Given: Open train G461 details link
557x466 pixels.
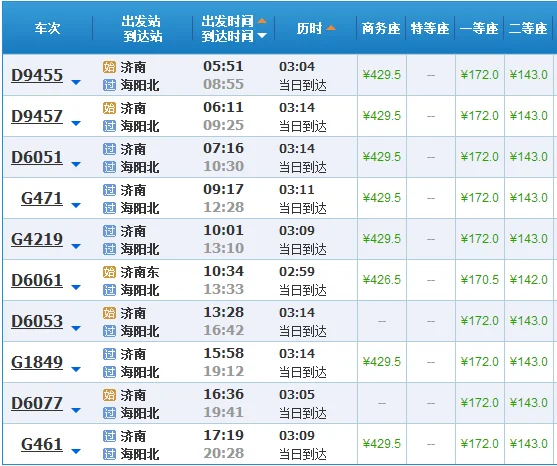Looking at the screenshot, I should (x=42, y=444).
